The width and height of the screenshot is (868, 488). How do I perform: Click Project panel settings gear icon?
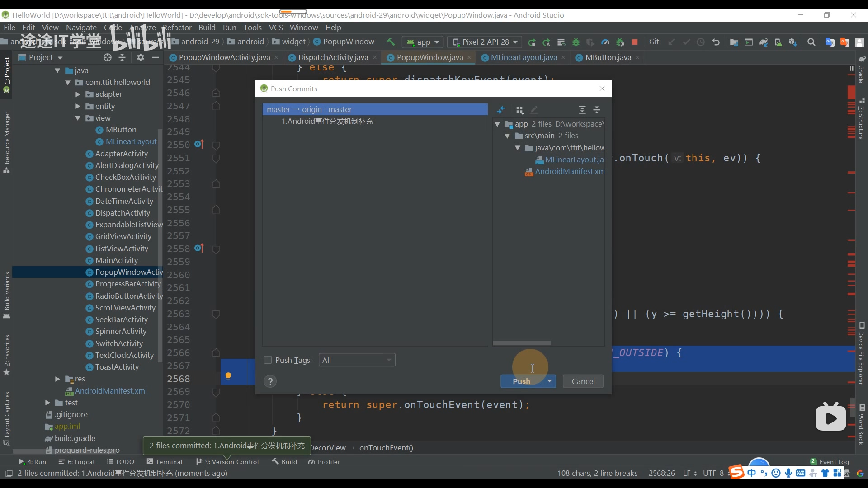tap(141, 57)
